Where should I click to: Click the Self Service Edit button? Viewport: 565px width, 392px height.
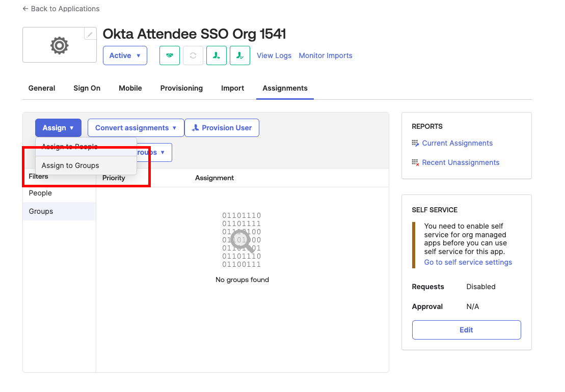pyautogui.click(x=467, y=330)
